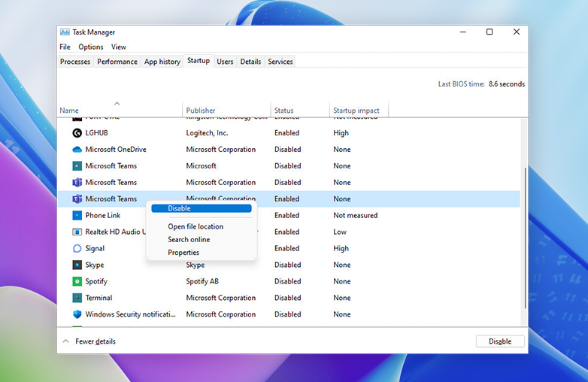Select the Signal row name
The image size is (588, 382).
click(95, 248)
